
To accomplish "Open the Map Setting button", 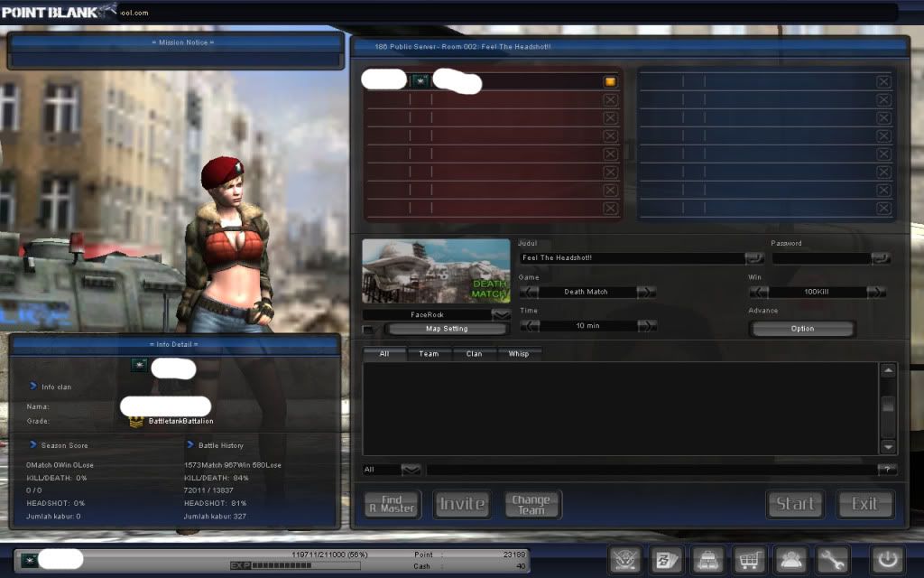I will click(x=447, y=329).
